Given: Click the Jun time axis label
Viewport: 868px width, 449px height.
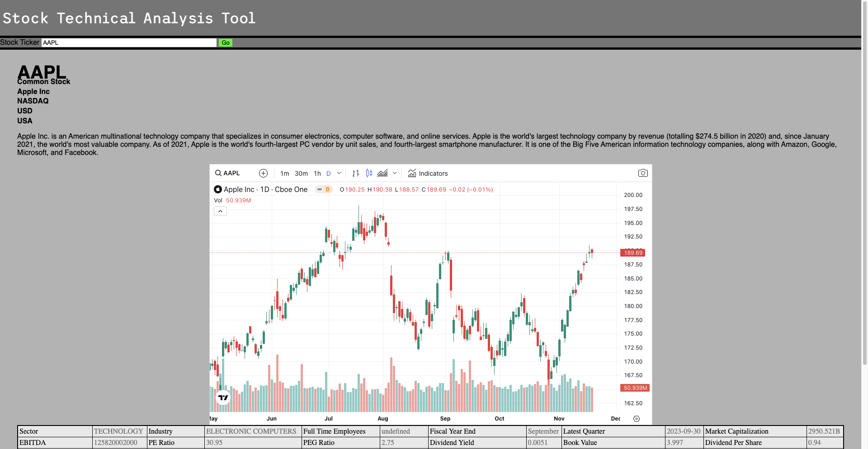Looking at the screenshot, I should click(x=272, y=419).
